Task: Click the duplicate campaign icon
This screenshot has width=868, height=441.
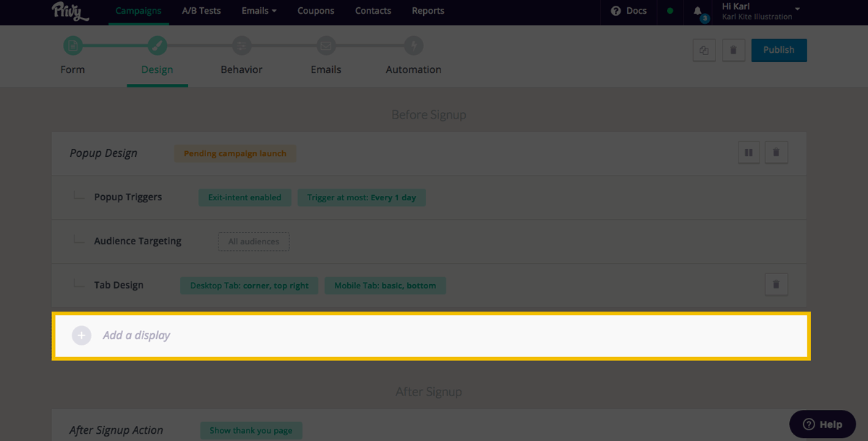Action: 704,51
